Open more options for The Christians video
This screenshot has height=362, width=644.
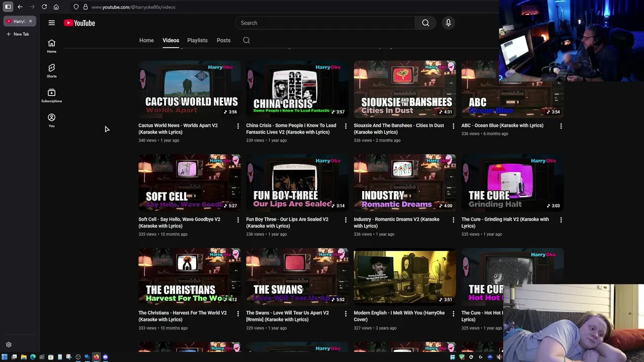coord(238,313)
